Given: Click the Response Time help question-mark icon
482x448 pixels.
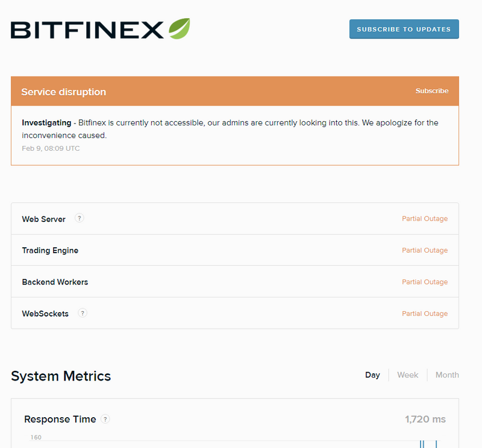Looking at the screenshot, I should [105, 419].
